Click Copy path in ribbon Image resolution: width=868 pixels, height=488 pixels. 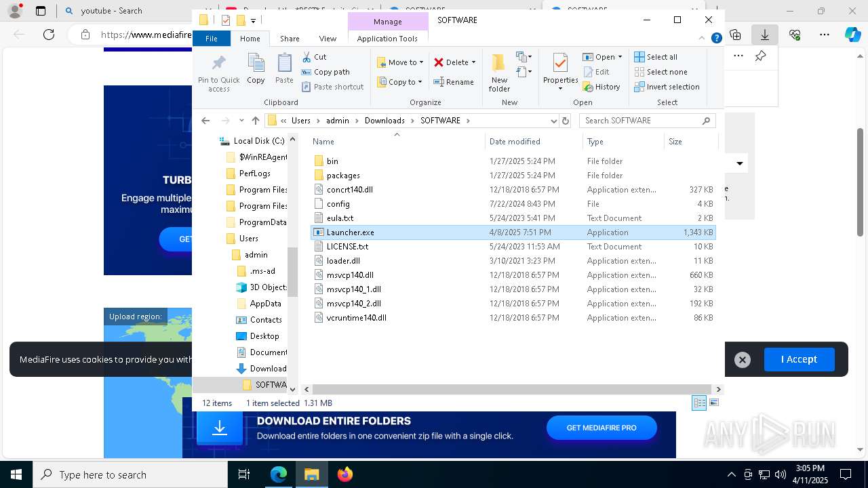325,72
